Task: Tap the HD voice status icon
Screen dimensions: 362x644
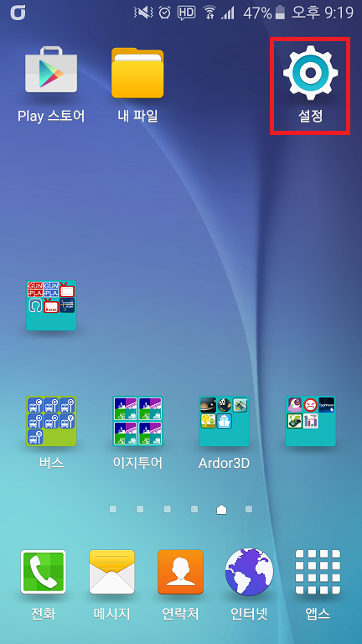Action: pyautogui.click(x=186, y=13)
